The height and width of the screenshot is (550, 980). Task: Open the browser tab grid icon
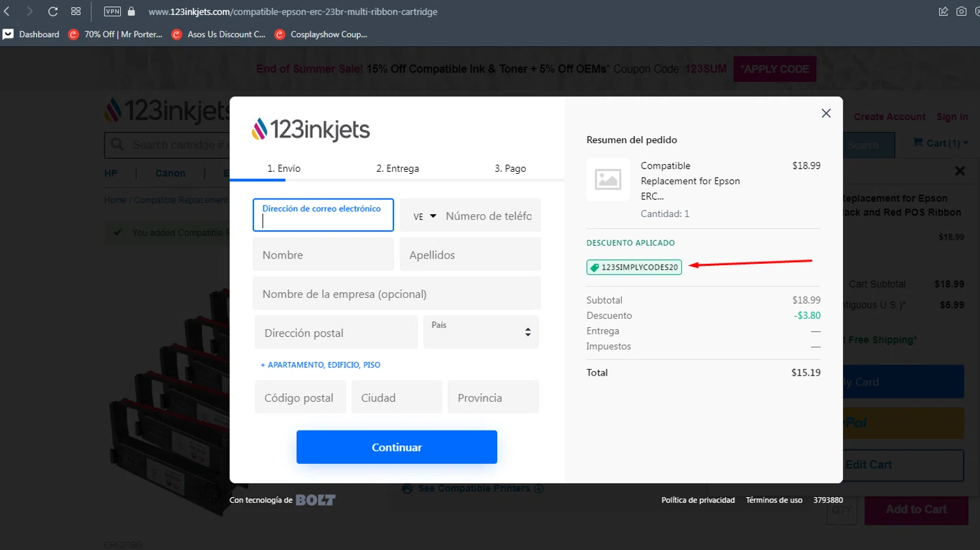(x=76, y=11)
